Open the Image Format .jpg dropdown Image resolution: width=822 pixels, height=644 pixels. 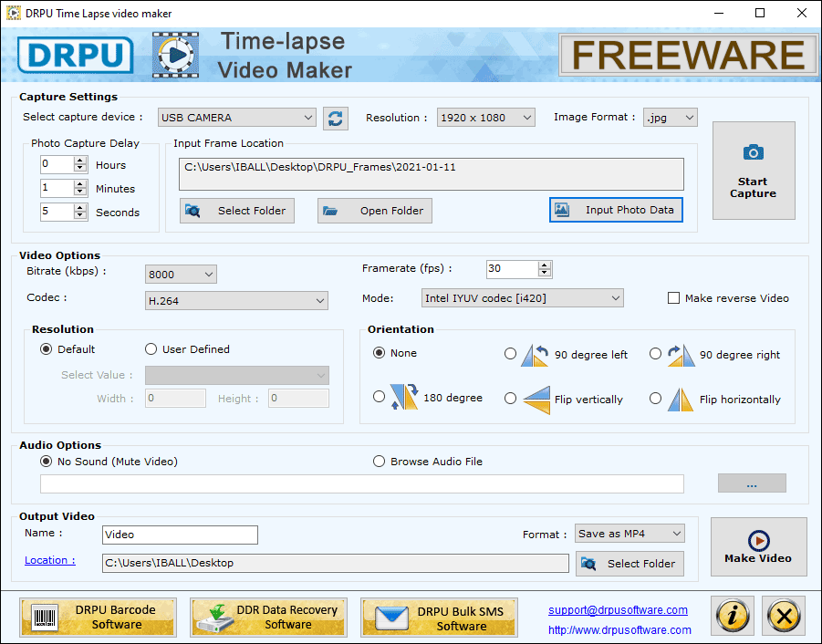click(671, 118)
